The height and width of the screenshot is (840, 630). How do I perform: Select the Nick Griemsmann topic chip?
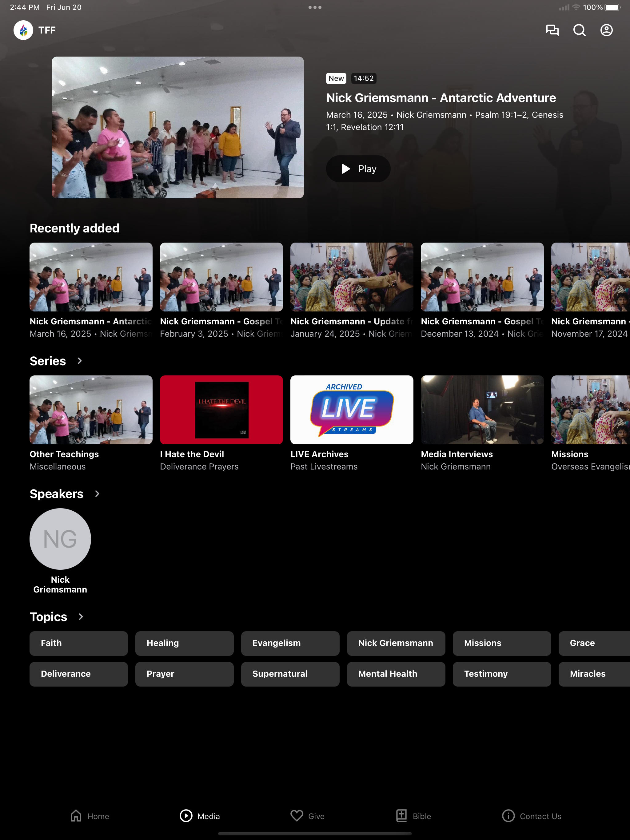[396, 643]
